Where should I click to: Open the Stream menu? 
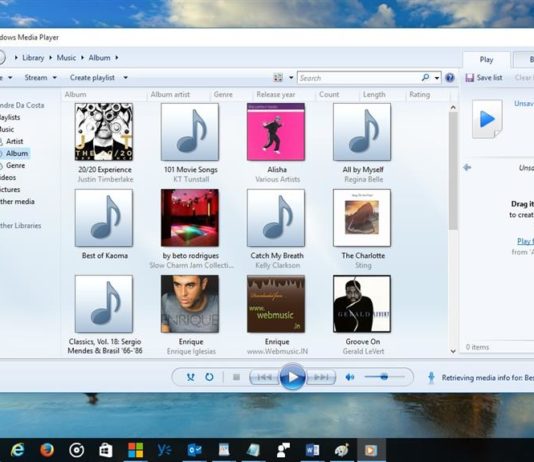tap(40, 78)
